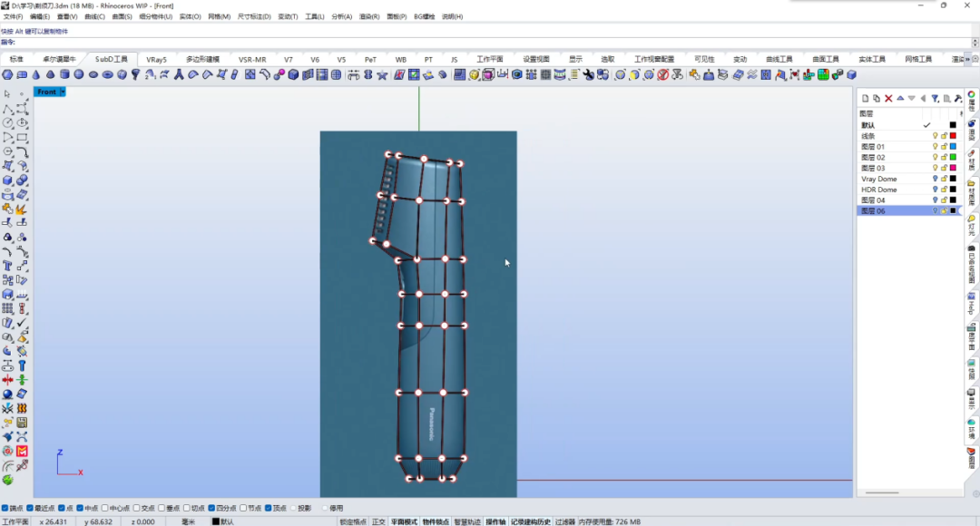Screen dimensions: 980x526
Task: Switch to the 曲线工具 toolbar tab
Action: pos(779,59)
